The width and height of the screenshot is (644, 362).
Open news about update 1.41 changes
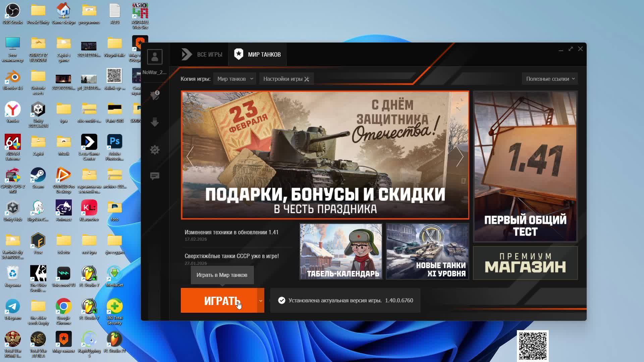[x=231, y=232]
